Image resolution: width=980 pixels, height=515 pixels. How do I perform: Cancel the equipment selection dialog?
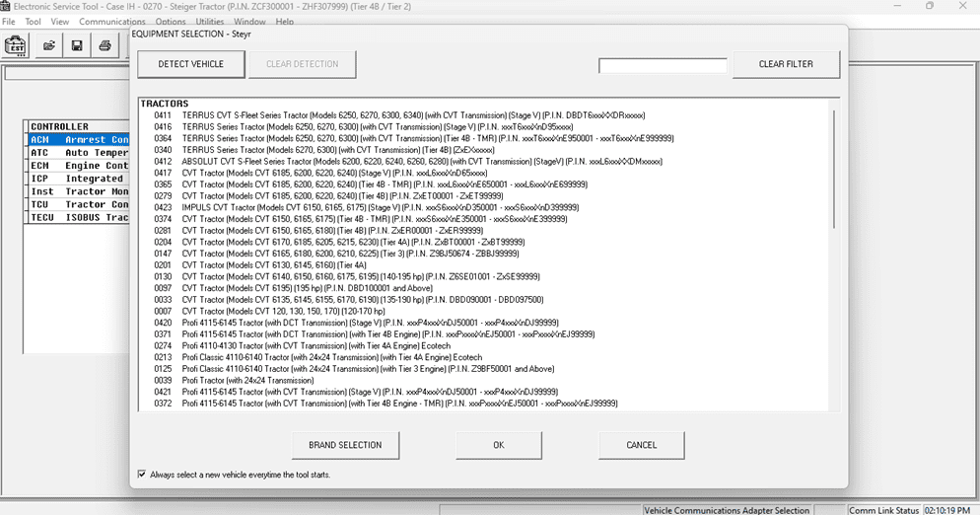point(641,445)
